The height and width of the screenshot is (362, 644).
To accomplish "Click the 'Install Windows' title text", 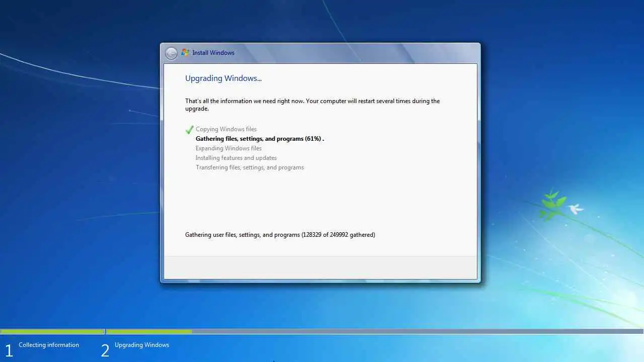I will 213,53.
